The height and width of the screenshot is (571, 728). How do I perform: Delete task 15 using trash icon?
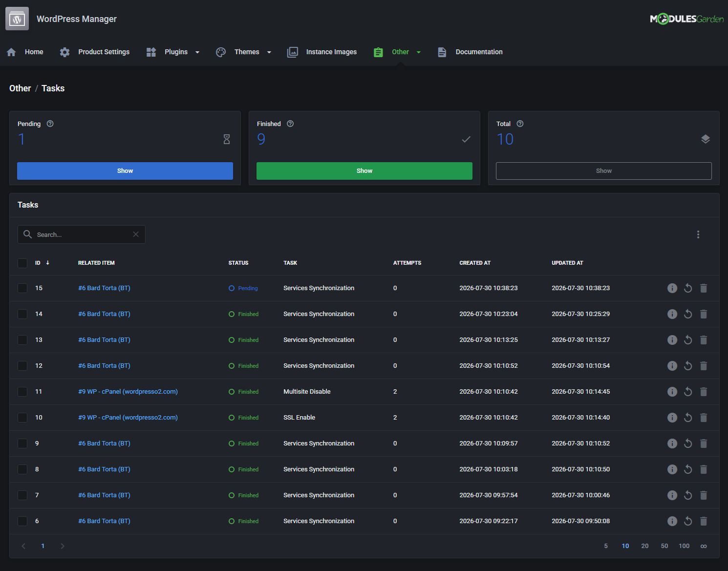704,288
